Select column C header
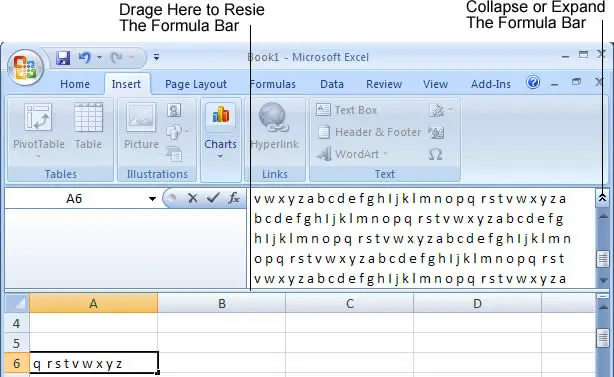The image size is (614, 377). click(349, 303)
